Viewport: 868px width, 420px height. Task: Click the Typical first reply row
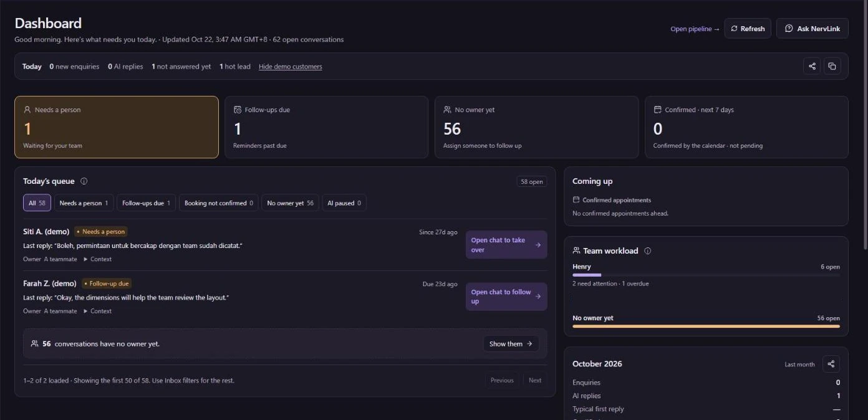706,409
